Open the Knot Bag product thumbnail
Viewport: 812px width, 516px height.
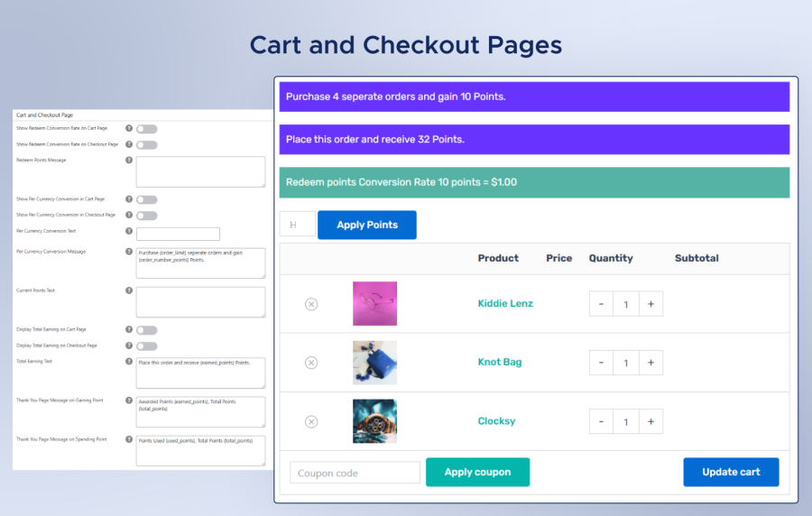click(x=375, y=363)
